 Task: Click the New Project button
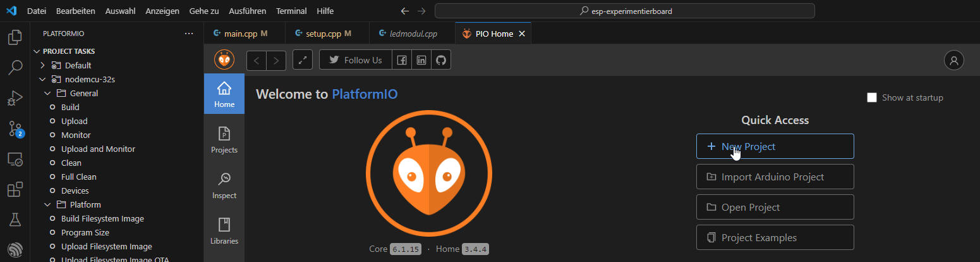775,146
